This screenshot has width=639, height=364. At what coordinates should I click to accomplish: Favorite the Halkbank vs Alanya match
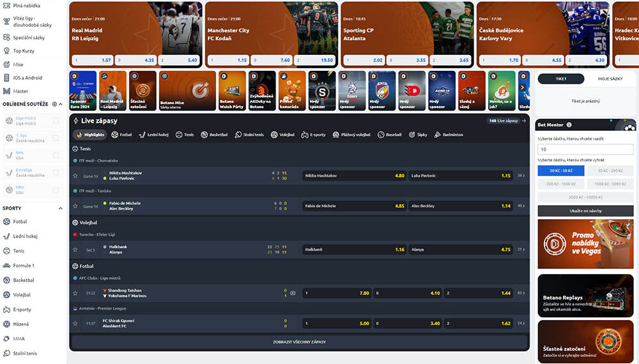click(x=75, y=250)
